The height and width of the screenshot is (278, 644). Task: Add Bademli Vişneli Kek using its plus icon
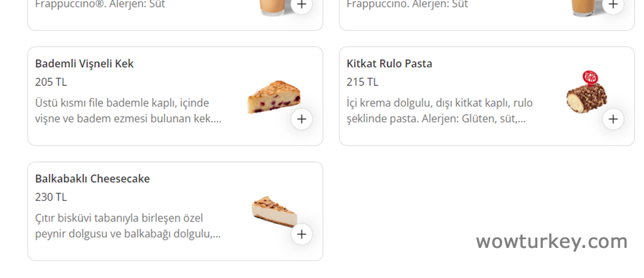tap(301, 119)
